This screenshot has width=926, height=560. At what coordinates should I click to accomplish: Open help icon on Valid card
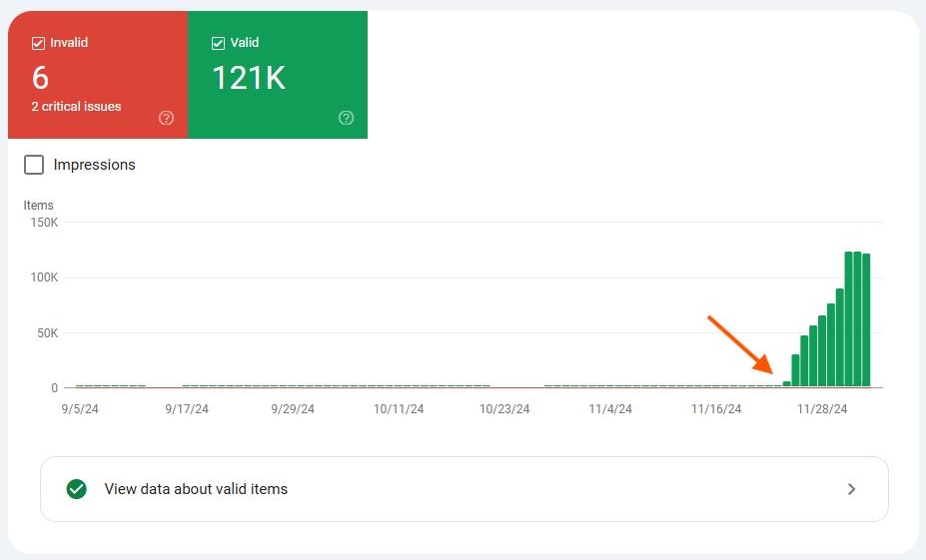click(346, 118)
